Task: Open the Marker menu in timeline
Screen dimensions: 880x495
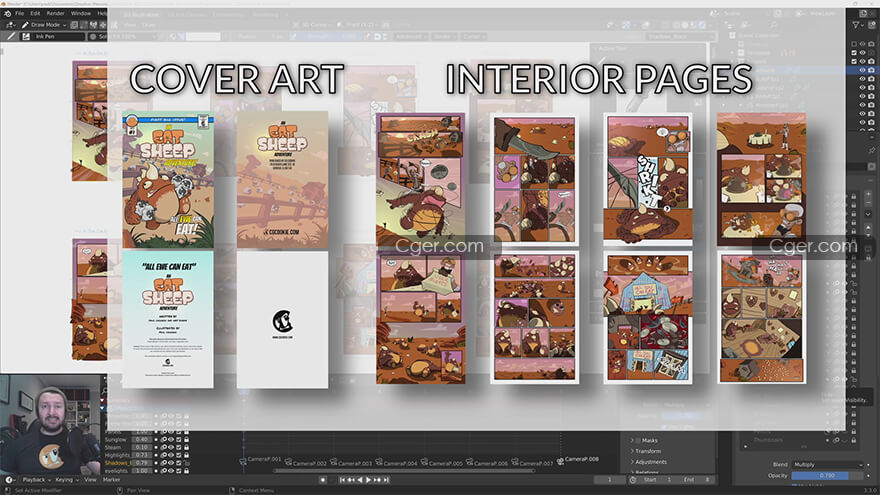Action: tap(111, 480)
